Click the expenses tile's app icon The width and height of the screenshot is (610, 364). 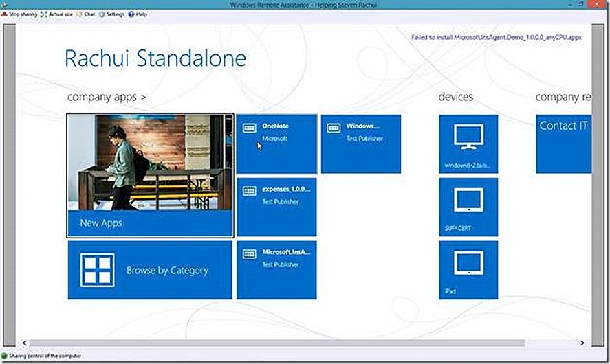click(250, 191)
